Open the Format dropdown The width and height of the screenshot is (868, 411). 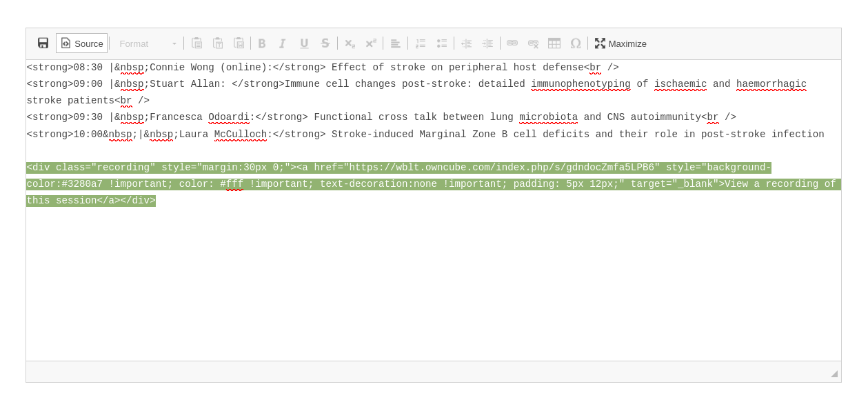click(x=147, y=43)
